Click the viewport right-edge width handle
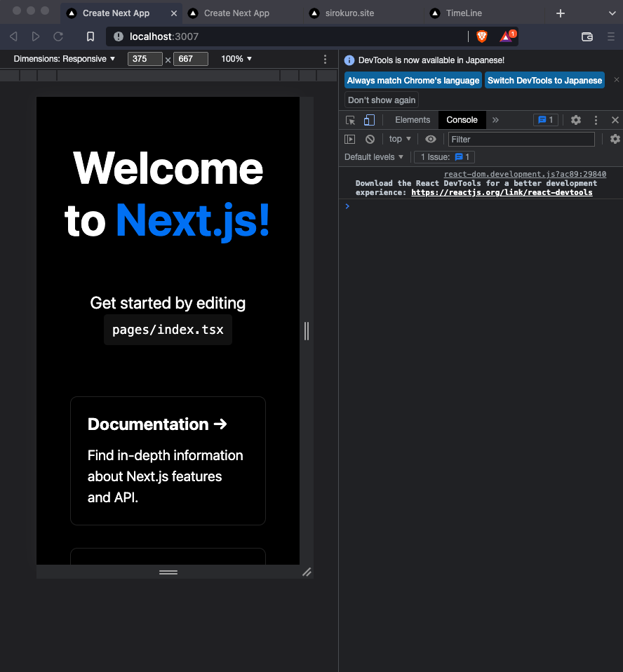The width and height of the screenshot is (623, 672). coord(307,331)
